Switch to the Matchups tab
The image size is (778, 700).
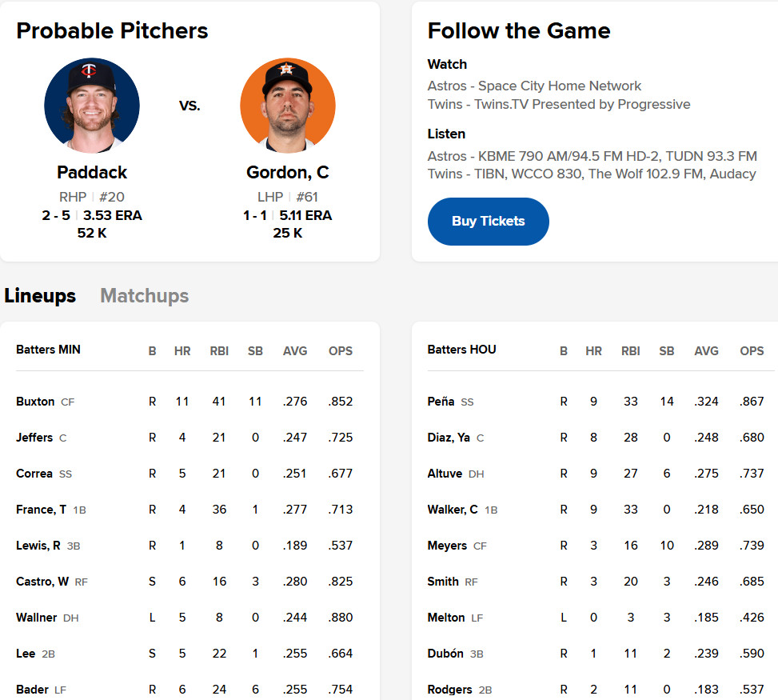pyautogui.click(x=144, y=296)
